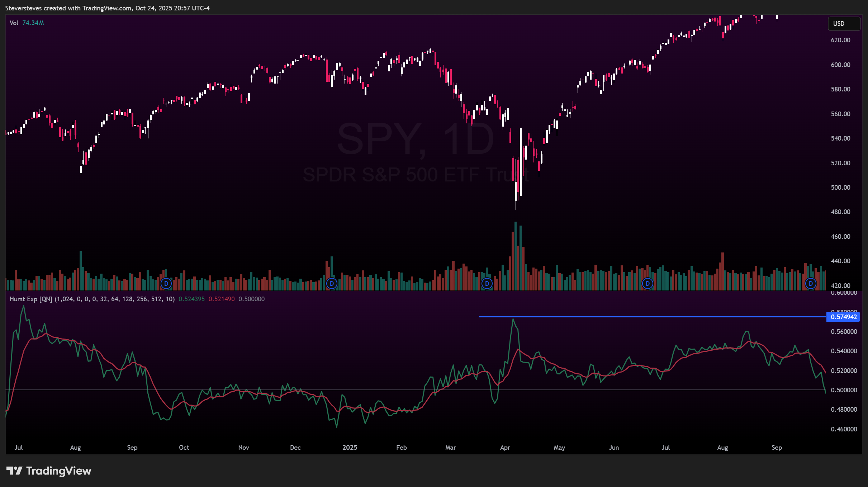This screenshot has height=487, width=868.
Task: Click the 480.00 price axis label
Action: [840, 212]
